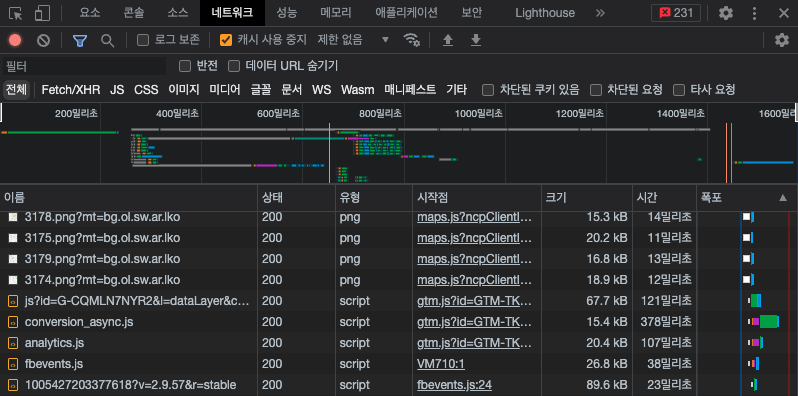Enable the 차단된 쿠키 있음 checkbox
798x396 pixels.
[x=488, y=91]
